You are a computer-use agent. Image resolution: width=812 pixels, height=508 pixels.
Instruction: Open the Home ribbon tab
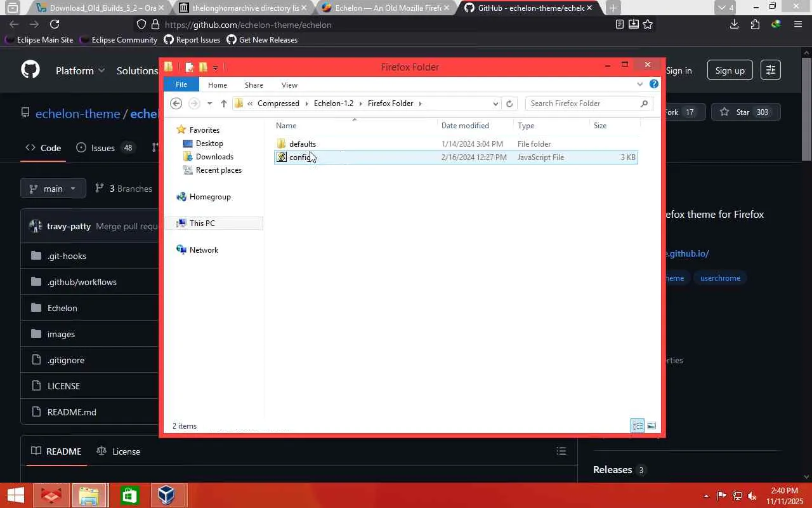218,85
